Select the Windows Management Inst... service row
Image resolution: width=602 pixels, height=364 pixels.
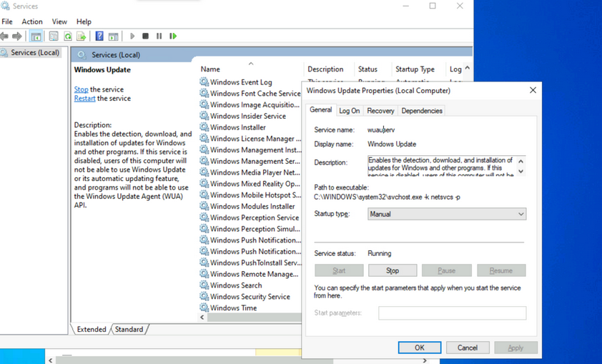click(250, 149)
